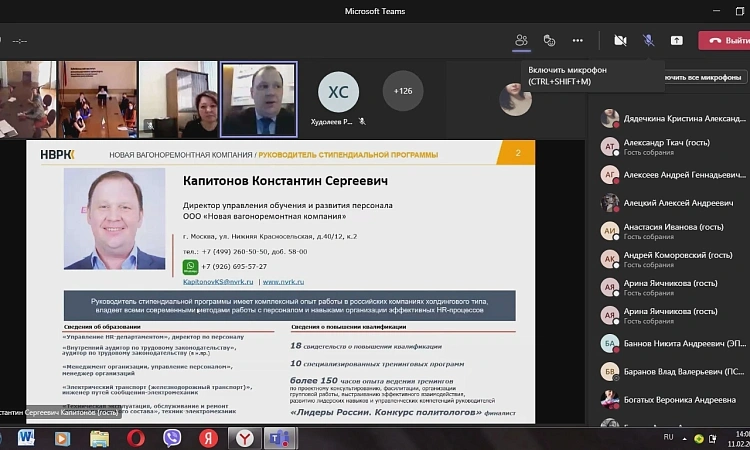
Task: Click the presenter name label Капитонов (гость)
Action: [59, 412]
